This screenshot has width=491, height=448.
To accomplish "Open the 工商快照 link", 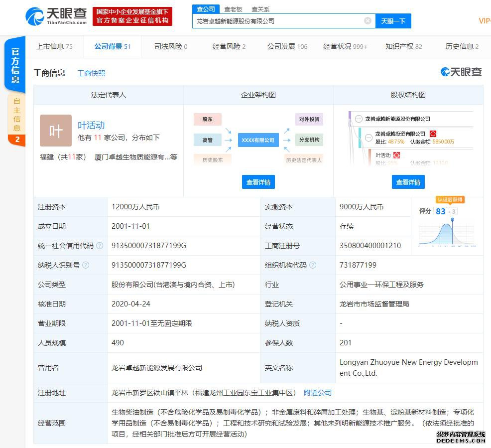I will pyautogui.click(x=91, y=73).
